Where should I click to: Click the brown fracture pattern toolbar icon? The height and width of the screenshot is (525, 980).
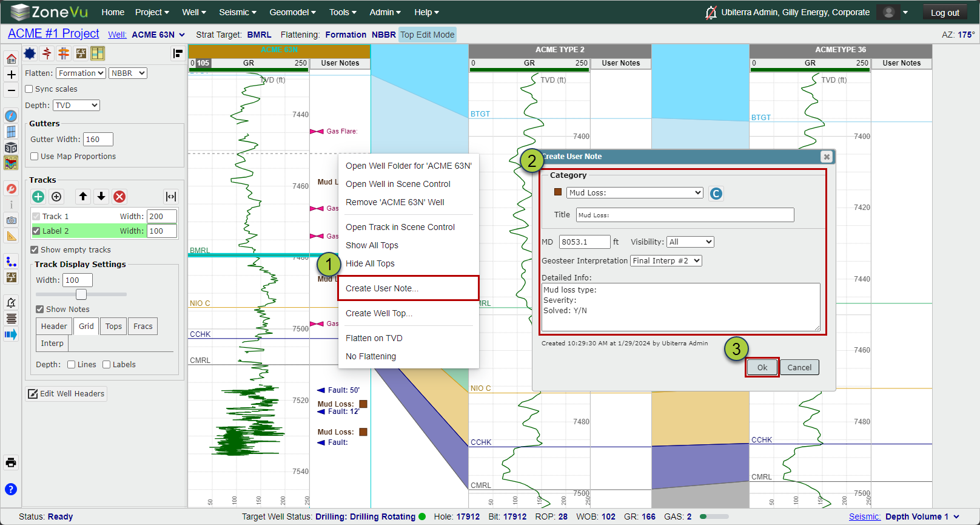[x=81, y=53]
